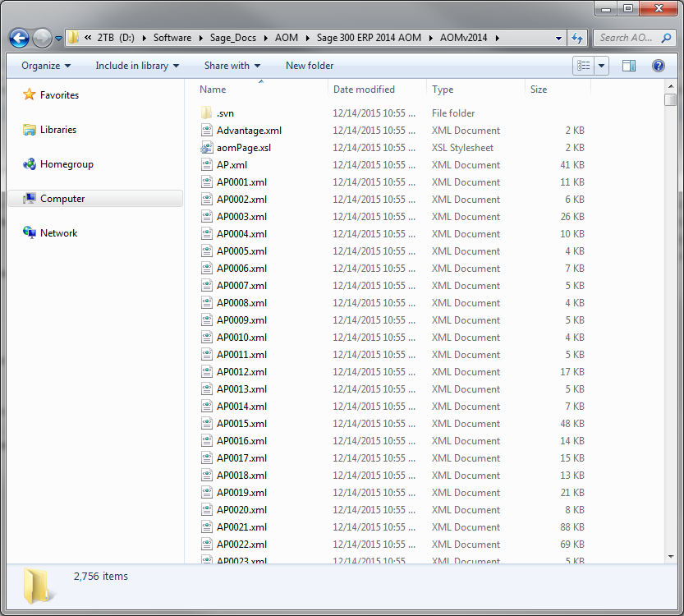Image resolution: width=684 pixels, height=616 pixels.
Task: Click Software in the address breadcrumb
Action: click(172, 38)
